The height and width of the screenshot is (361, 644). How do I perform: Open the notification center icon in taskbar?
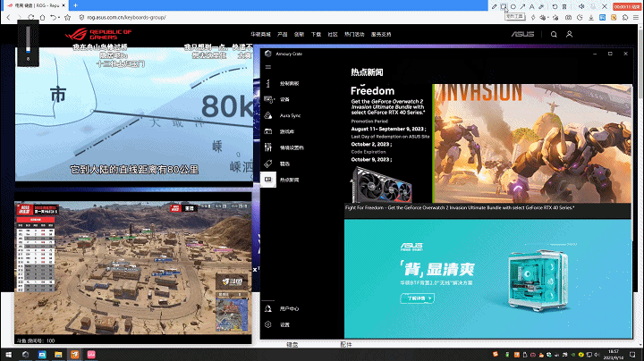click(633, 355)
